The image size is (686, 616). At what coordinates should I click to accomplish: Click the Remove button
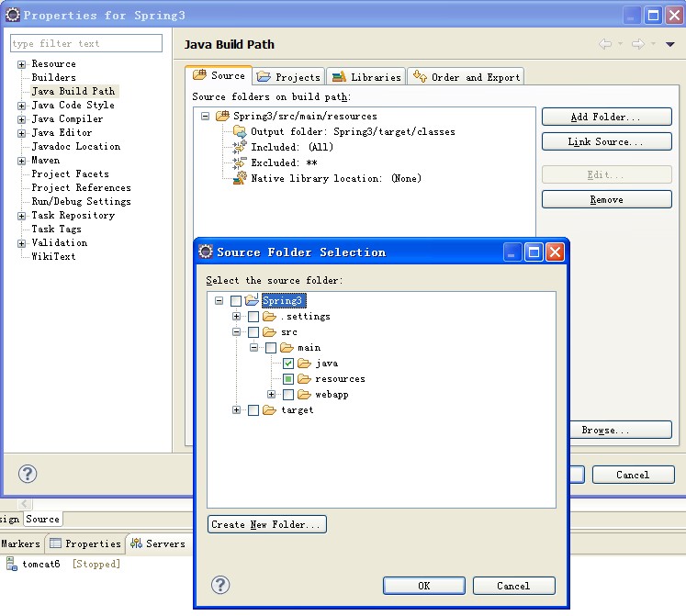tap(606, 199)
